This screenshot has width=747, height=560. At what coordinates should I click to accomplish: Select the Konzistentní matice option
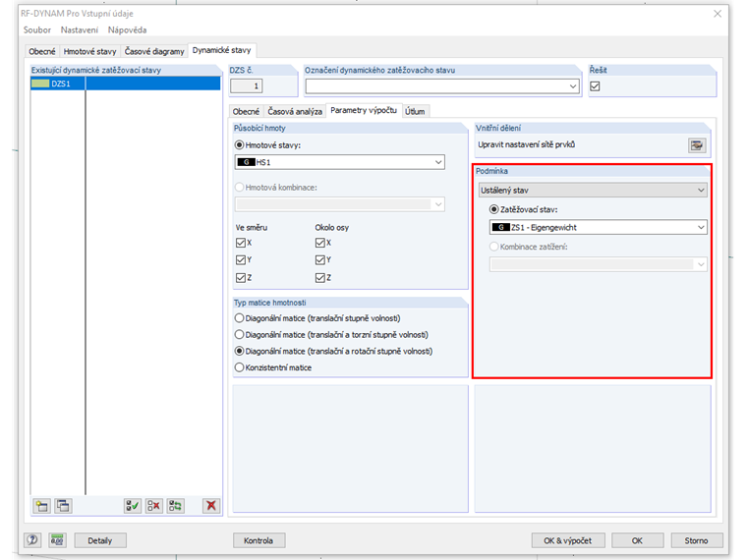click(x=240, y=367)
